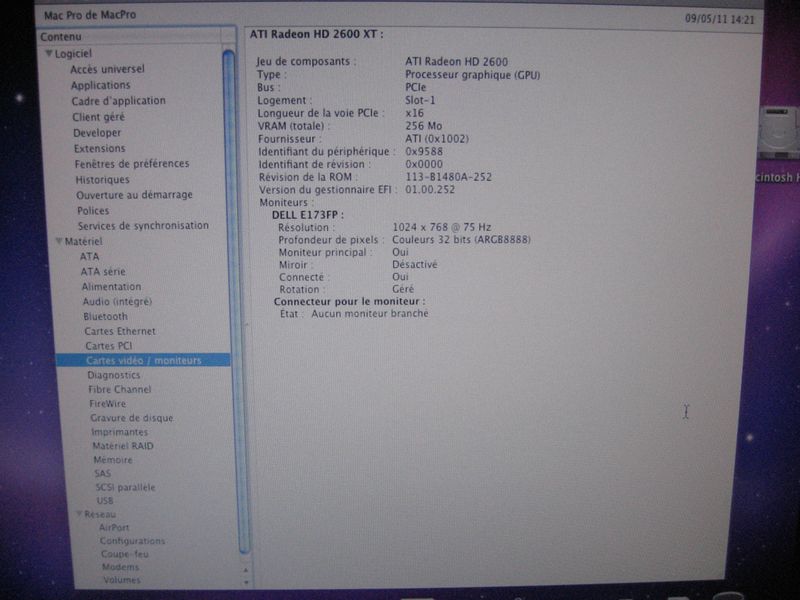Collapse the Réseau section triangle
800x600 pixels.
79,513
